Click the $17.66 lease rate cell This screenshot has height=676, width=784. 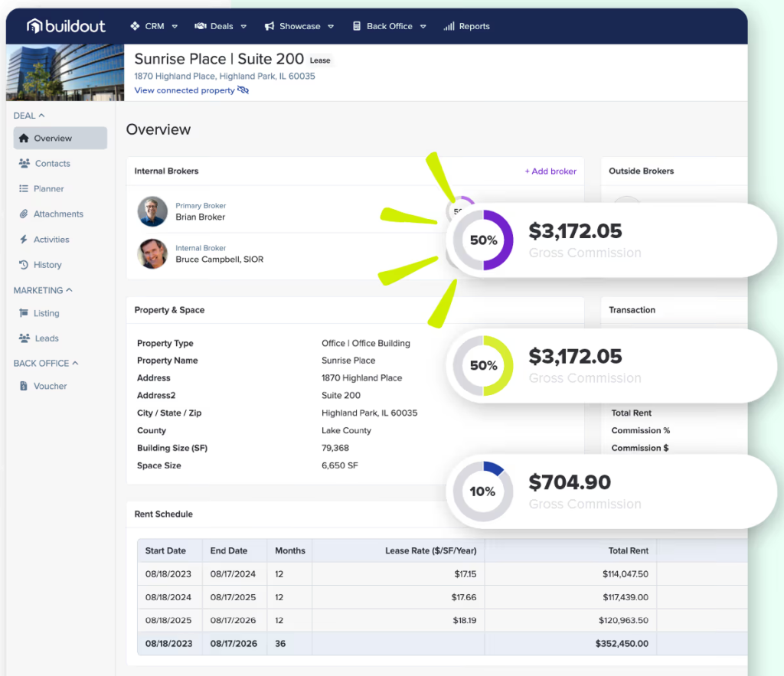click(464, 597)
